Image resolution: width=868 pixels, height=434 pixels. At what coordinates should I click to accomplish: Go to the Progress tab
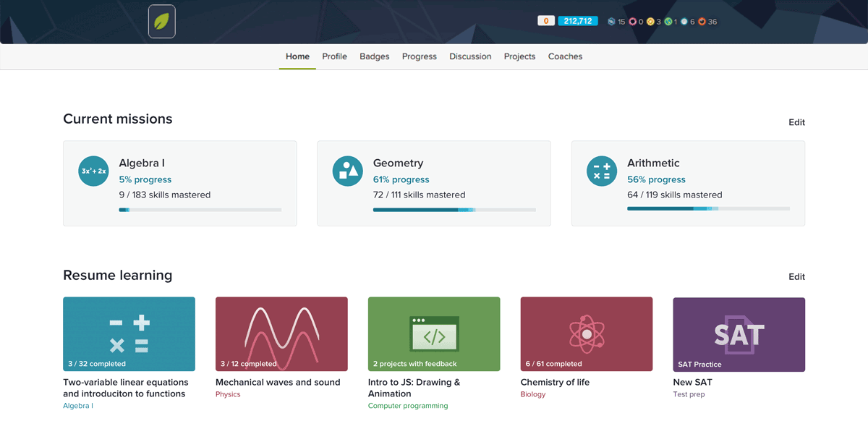[420, 56]
